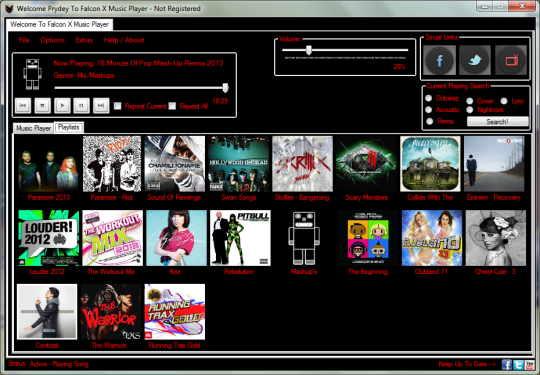Open the Help / About menu
The width and height of the screenshot is (540, 375).
[124, 40]
